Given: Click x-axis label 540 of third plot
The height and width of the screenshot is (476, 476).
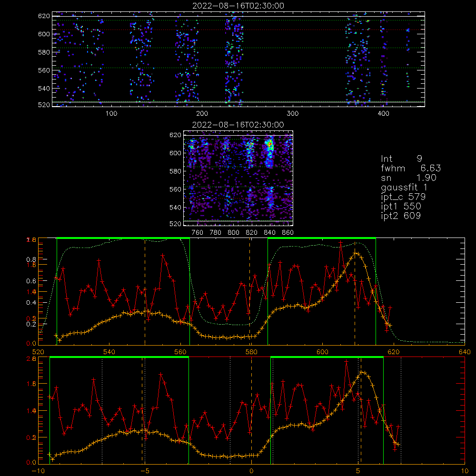Looking at the screenshot, I should (109, 352).
